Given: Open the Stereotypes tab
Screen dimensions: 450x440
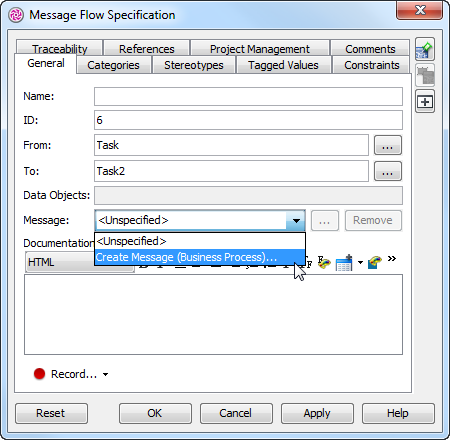Looking at the screenshot, I should [194, 65].
